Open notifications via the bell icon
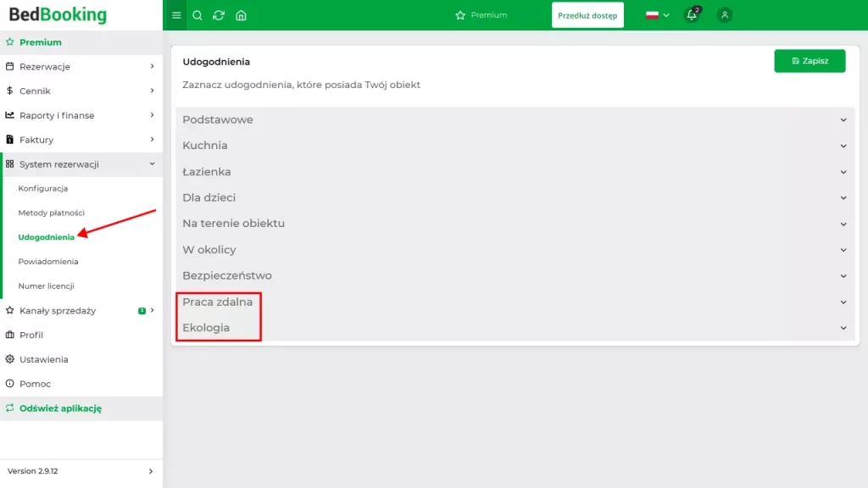Viewport: 868px width, 488px height. pos(691,15)
